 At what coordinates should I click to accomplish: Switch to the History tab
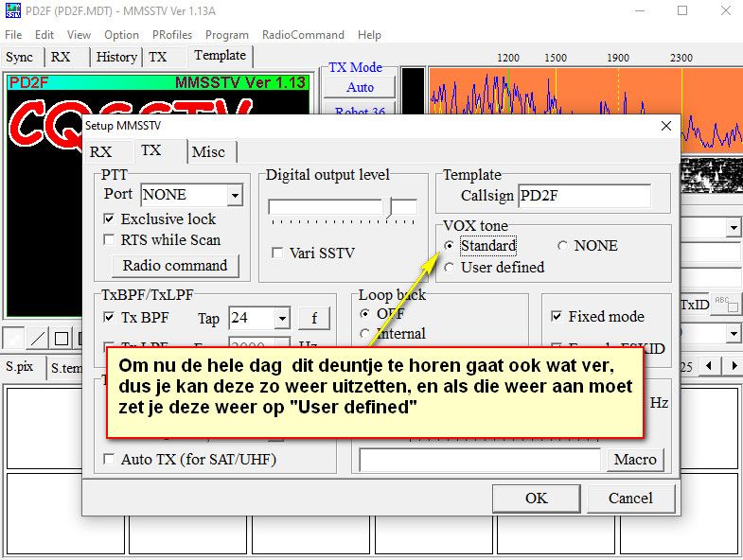116,57
